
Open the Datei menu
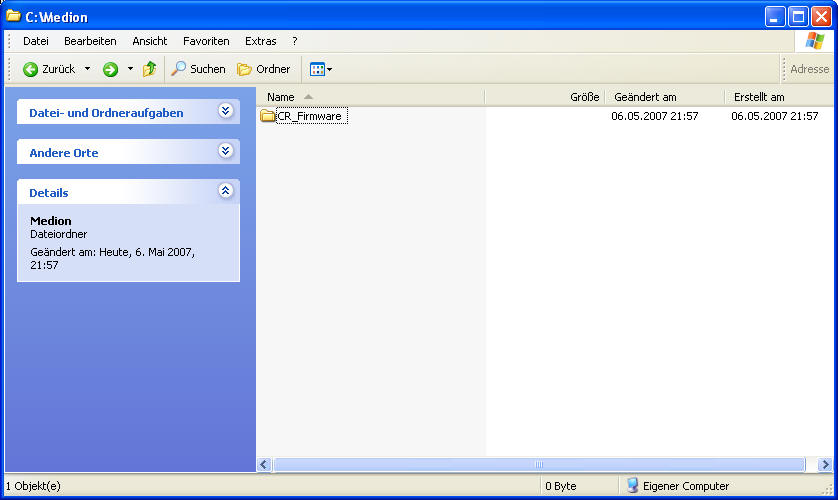36,41
